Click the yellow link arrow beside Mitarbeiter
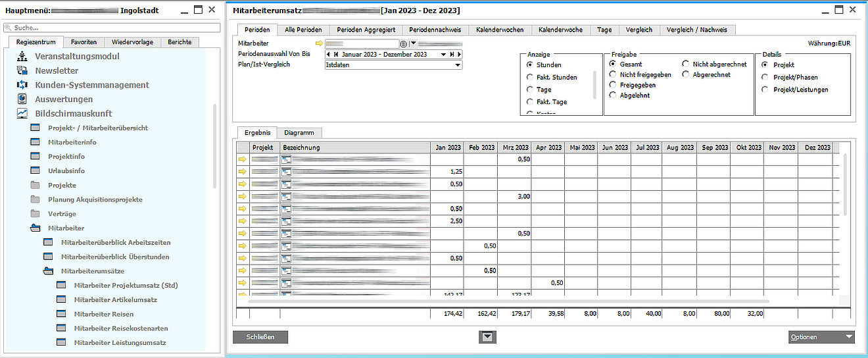 click(x=320, y=43)
